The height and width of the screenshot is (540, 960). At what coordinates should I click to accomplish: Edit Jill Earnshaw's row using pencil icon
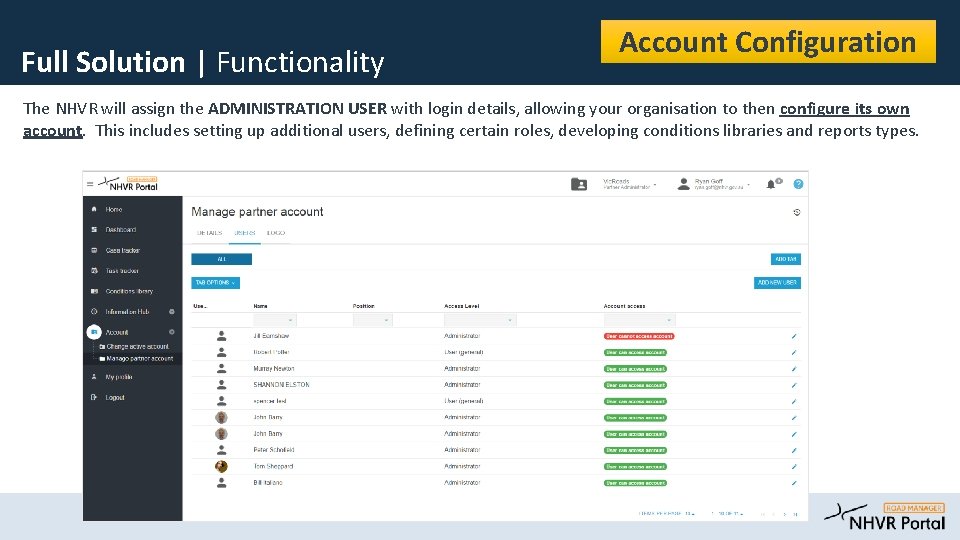(x=794, y=336)
